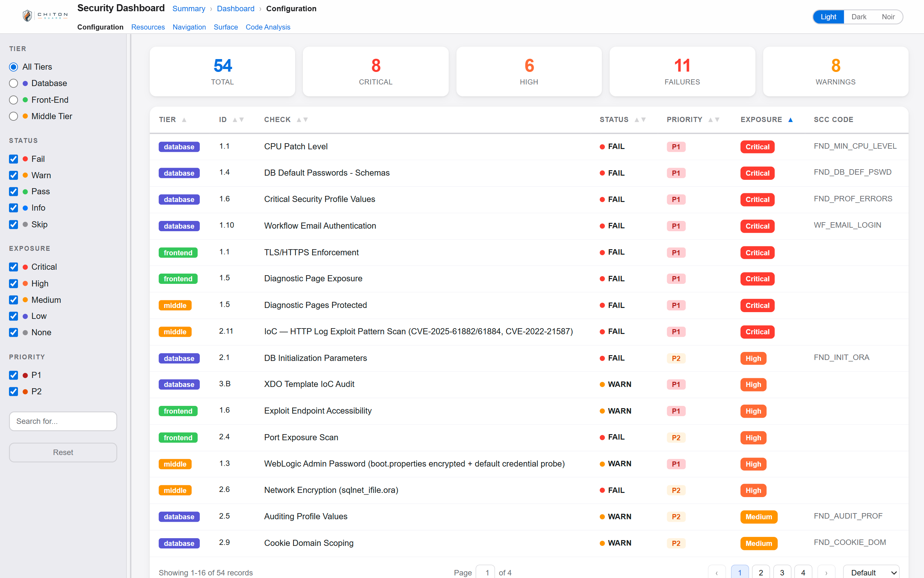Click the 6 High summary card
924x578 pixels.
coord(529,72)
